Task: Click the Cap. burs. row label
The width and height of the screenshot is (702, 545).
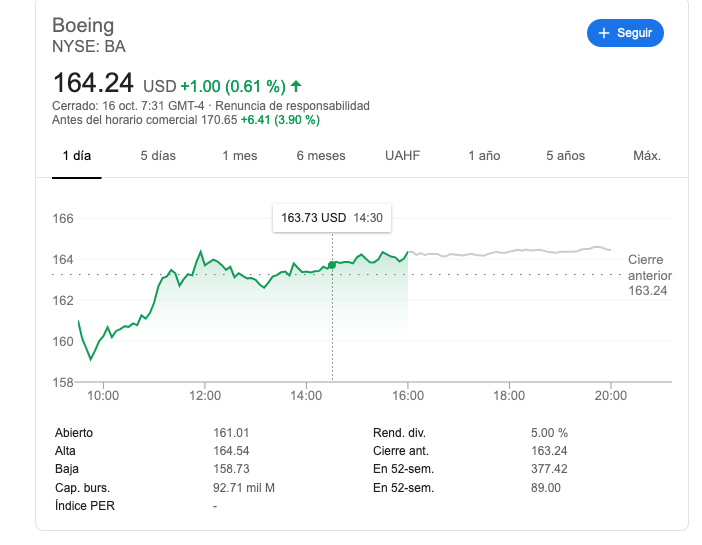Action: coord(82,487)
